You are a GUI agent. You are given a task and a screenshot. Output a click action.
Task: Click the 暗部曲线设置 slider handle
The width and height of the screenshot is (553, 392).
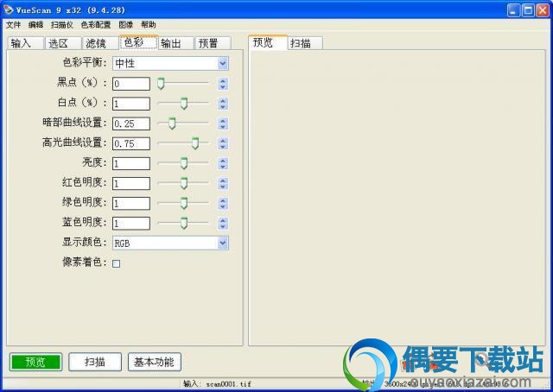tap(172, 123)
